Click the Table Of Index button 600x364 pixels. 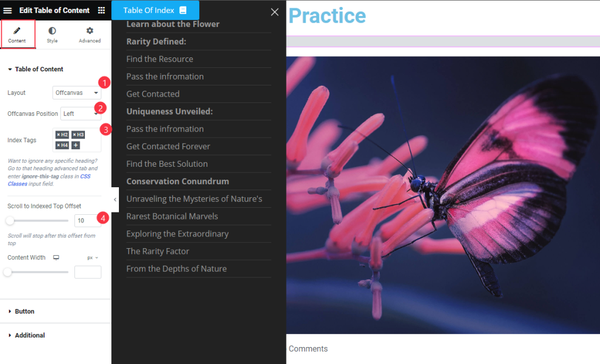(x=155, y=11)
